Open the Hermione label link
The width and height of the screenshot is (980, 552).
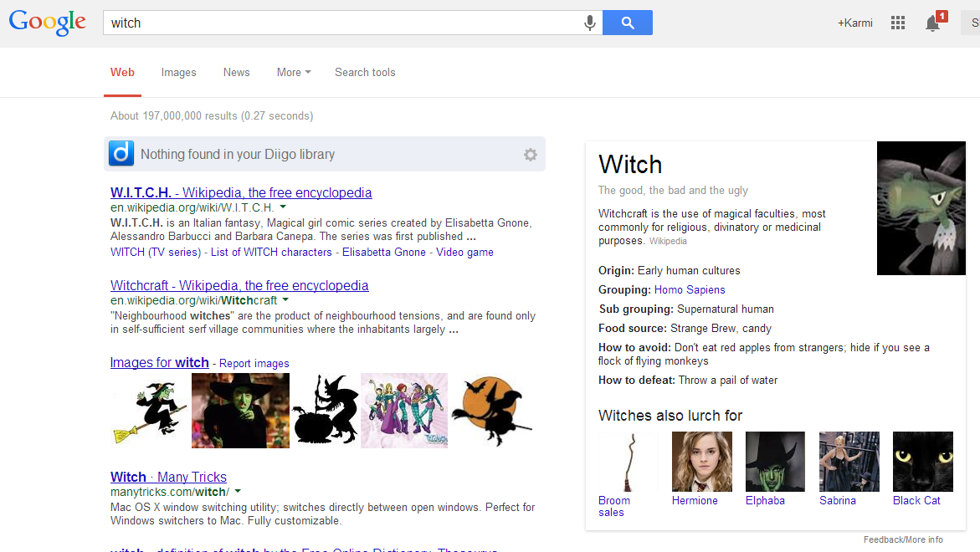pyautogui.click(x=695, y=501)
